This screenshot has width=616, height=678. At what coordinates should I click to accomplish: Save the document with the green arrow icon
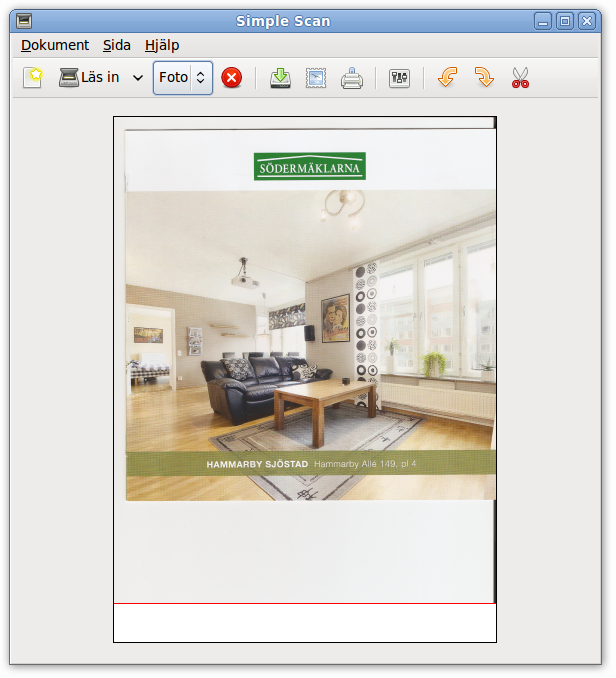pyautogui.click(x=281, y=78)
